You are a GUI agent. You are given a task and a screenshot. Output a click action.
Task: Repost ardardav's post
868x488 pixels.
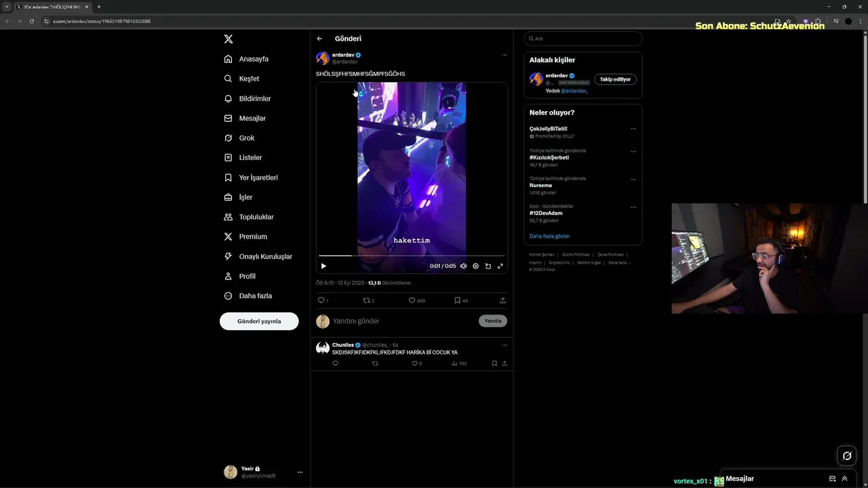pyautogui.click(x=367, y=300)
